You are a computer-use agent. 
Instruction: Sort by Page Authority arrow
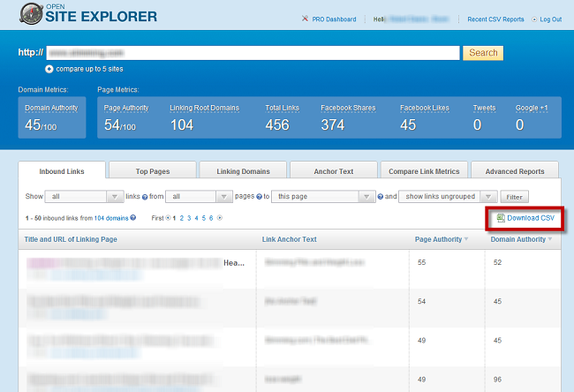[466, 239]
